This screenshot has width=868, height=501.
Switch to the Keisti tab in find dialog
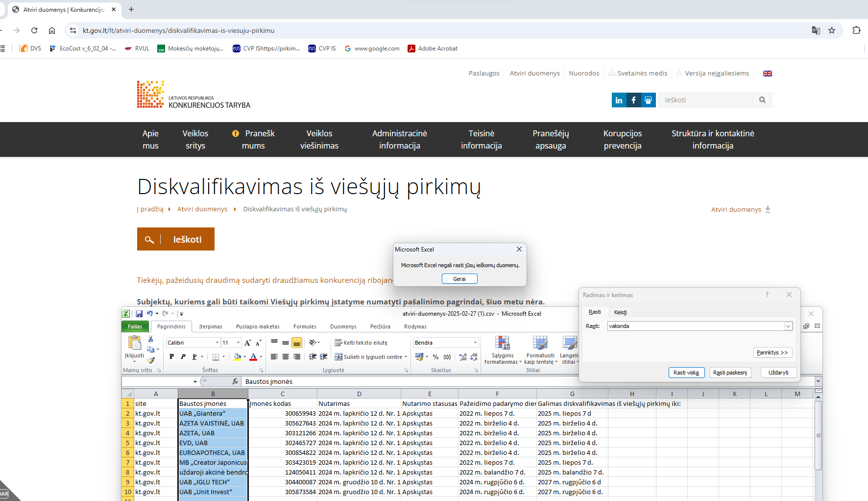(620, 312)
